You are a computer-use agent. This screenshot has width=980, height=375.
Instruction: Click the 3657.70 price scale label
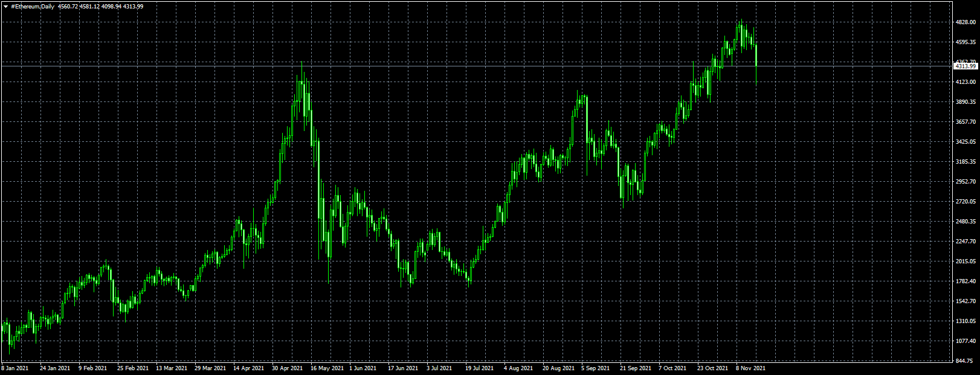[966, 122]
